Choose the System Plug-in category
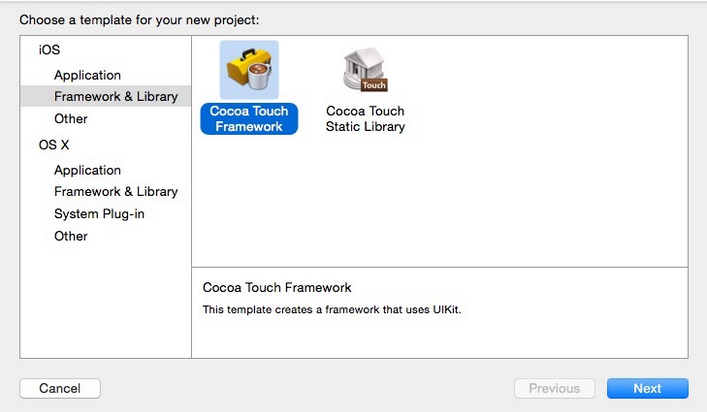707x412 pixels. point(99,213)
